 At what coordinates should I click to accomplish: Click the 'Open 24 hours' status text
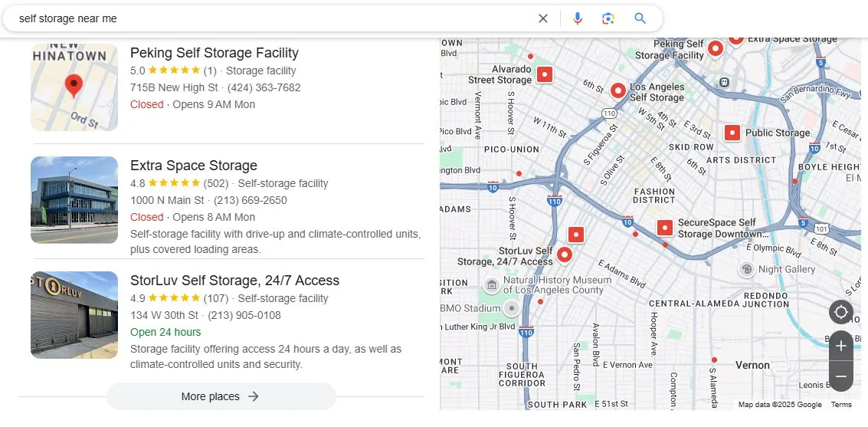[x=165, y=332]
